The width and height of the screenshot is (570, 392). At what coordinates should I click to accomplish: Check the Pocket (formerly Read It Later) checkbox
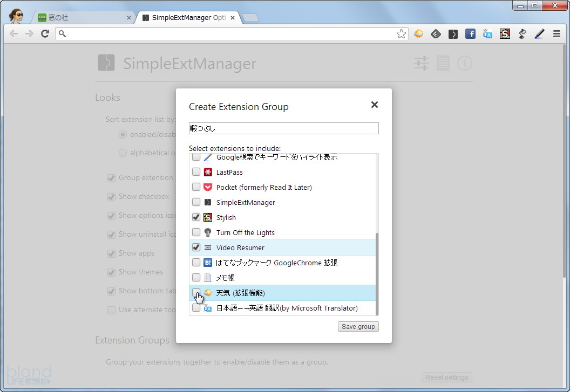pos(196,187)
